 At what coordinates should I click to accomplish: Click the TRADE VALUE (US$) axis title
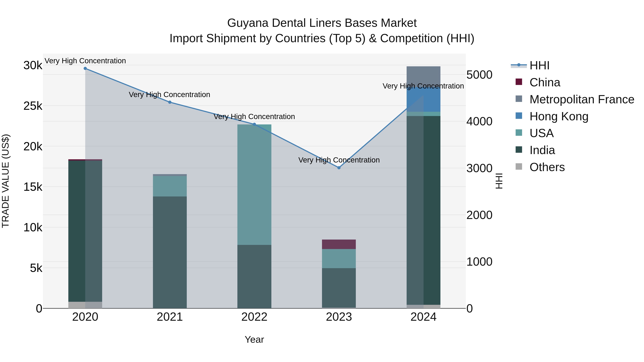pyautogui.click(x=6, y=181)
